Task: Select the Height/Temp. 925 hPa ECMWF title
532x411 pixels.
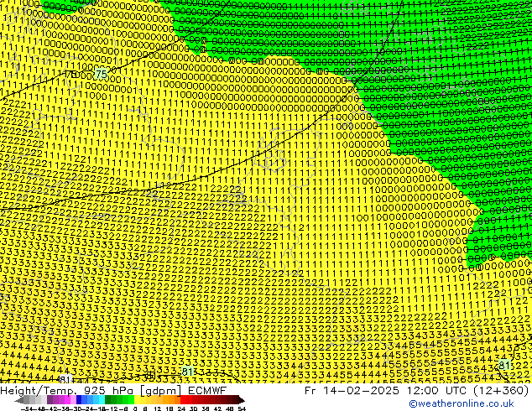Action: 113,391
